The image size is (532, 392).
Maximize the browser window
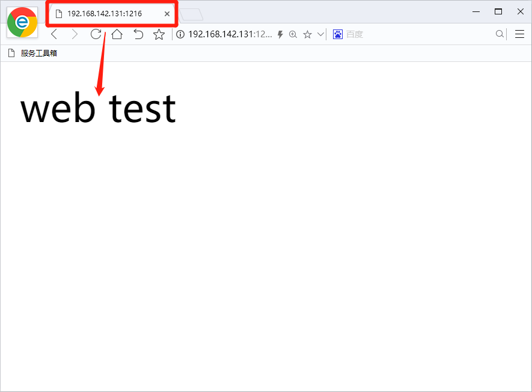point(498,12)
